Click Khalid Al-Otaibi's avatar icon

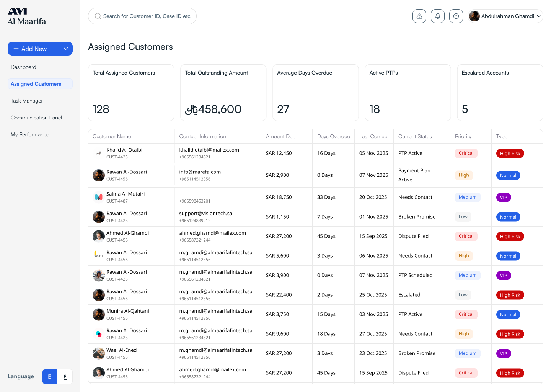click(x=99, y=153)
